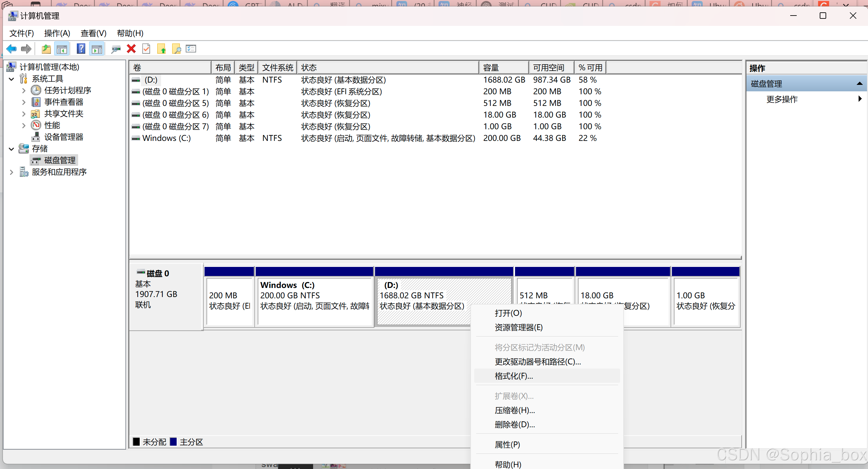Click the checkmark document properties icon

(146, 49)
